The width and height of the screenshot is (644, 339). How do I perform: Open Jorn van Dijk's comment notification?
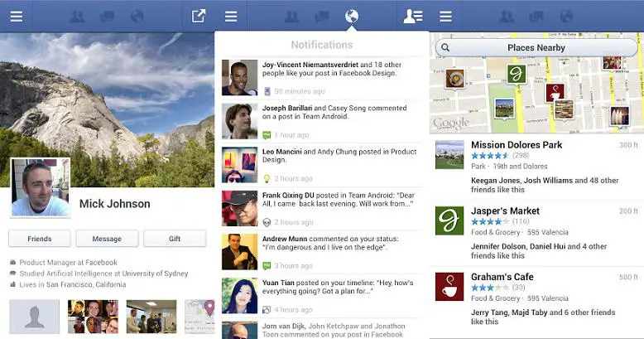[x=322, y=329]
